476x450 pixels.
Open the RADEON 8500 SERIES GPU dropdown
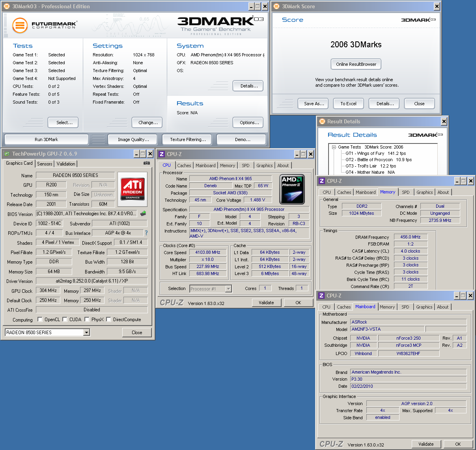point(86,333)
